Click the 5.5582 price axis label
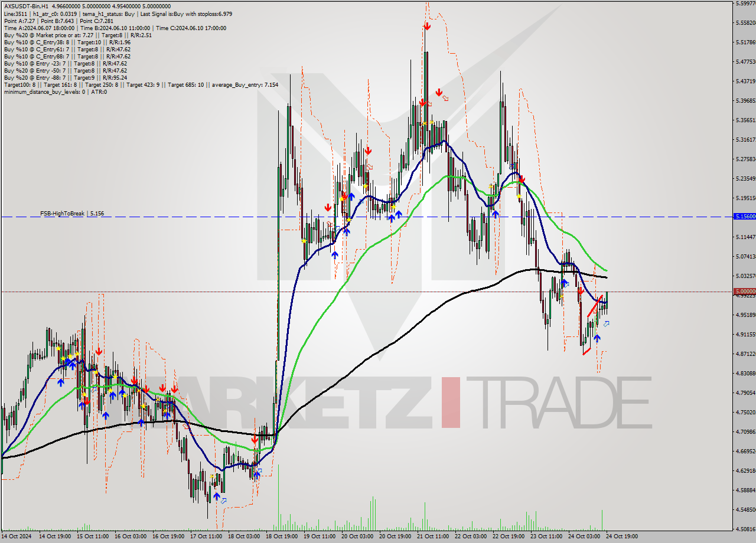The height and width of the screenshot is (543, 756). 745,23
